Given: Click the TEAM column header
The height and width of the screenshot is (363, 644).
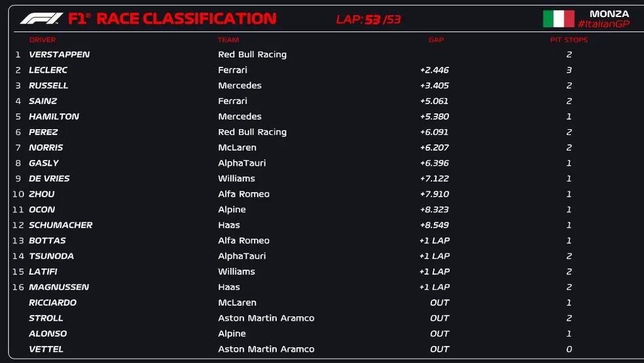Looking at the screenshot, I should 228,40.
